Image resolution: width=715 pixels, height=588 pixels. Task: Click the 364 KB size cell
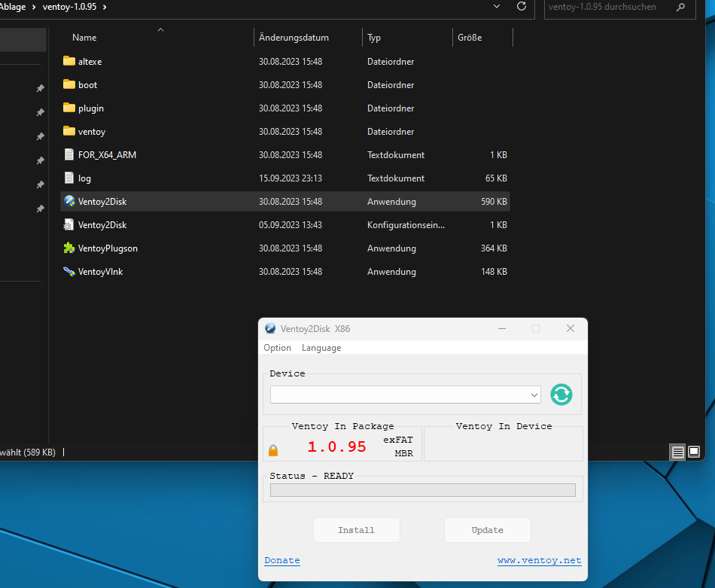point(494,248)
